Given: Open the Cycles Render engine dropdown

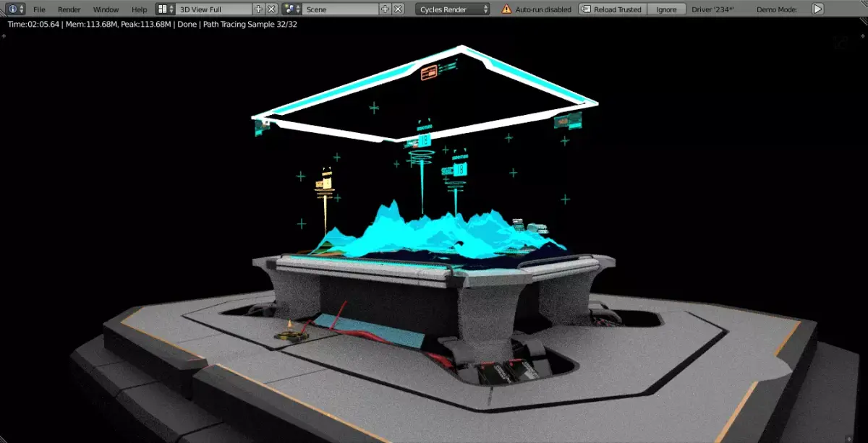Looking at the screenshot, I should 453,9.
